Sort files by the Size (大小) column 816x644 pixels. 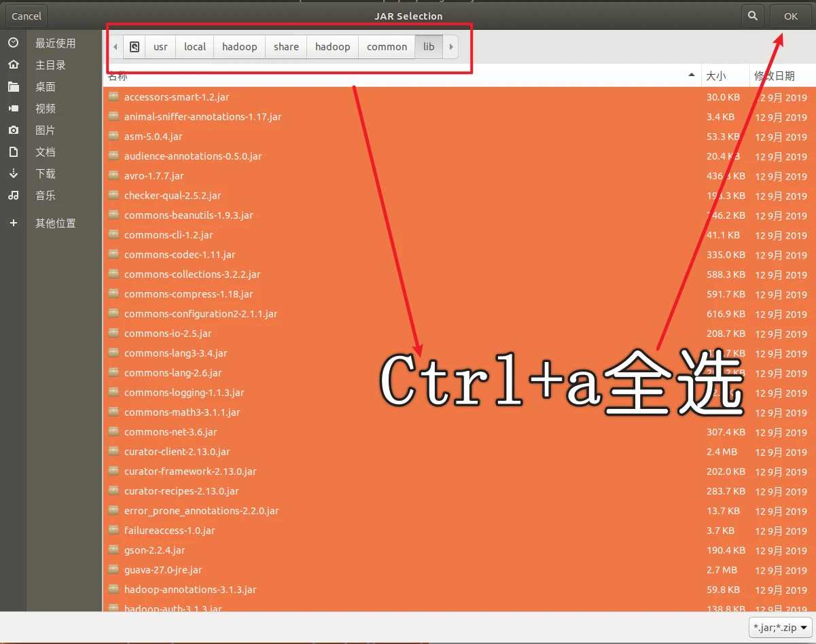click(716, 76)
